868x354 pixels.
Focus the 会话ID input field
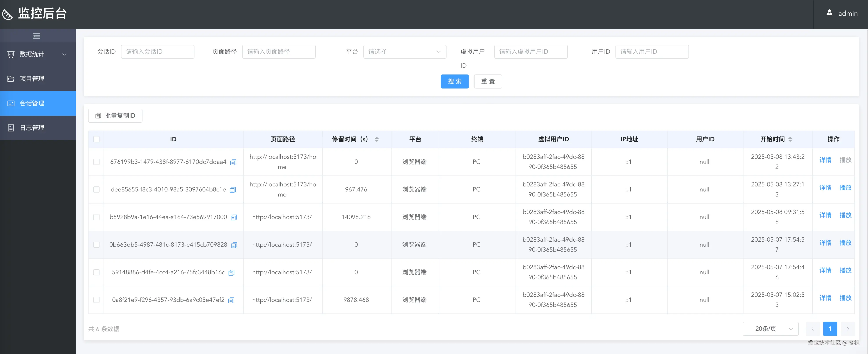pyautogui.click(x=157, y=51)
